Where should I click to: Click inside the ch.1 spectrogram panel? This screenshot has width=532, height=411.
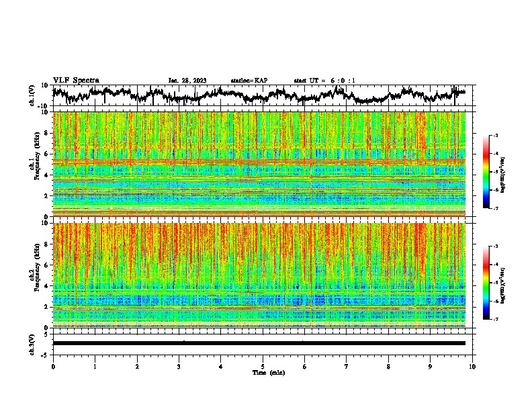[x=259, y=164]
